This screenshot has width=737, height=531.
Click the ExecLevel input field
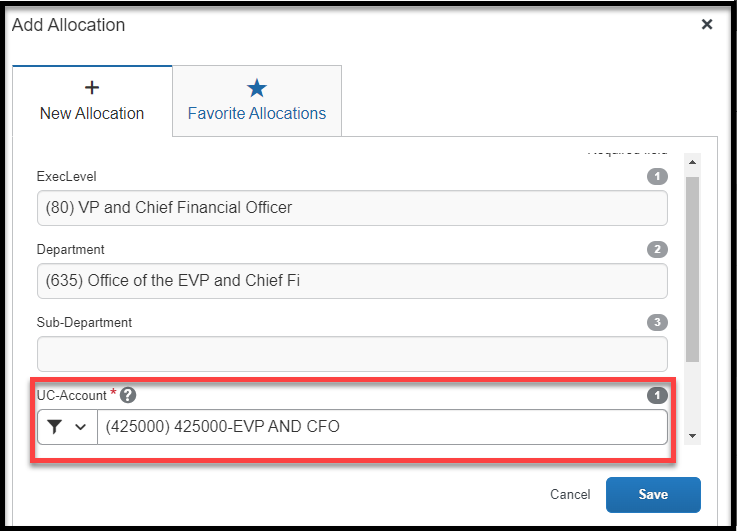[352, 208]
